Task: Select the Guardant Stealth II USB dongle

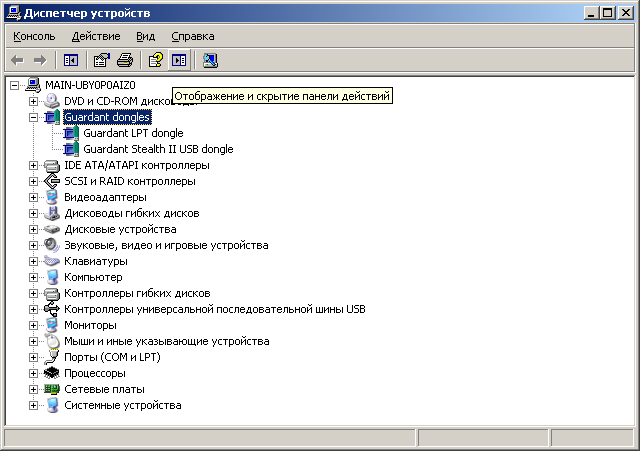Action: tap(158, 149)
